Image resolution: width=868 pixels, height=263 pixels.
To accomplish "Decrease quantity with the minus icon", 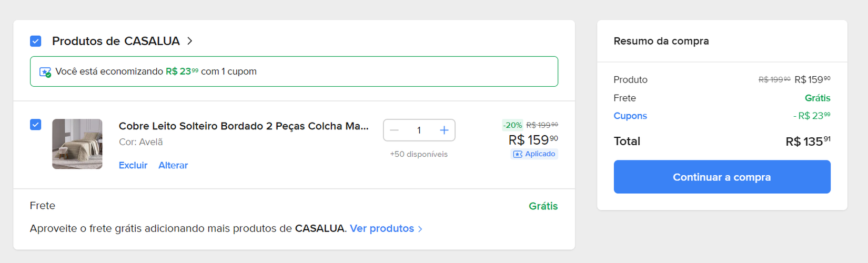I will (x=395, y=130).
